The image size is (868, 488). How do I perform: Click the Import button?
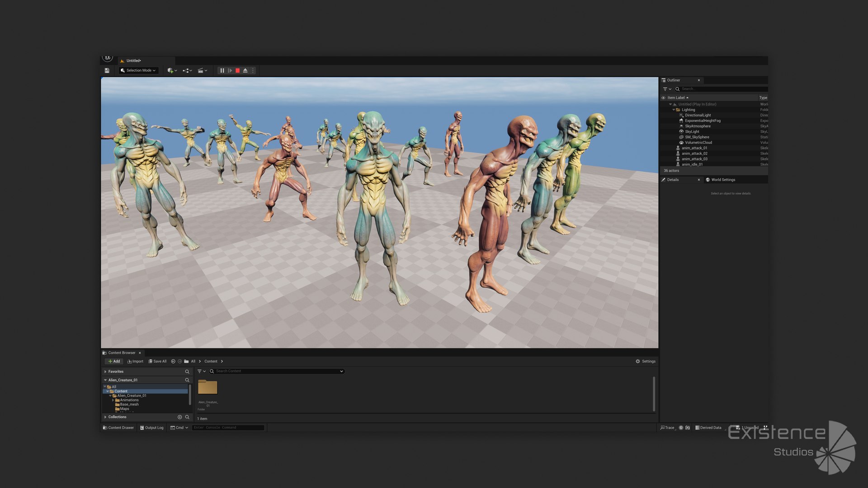(x=135, y=361)
